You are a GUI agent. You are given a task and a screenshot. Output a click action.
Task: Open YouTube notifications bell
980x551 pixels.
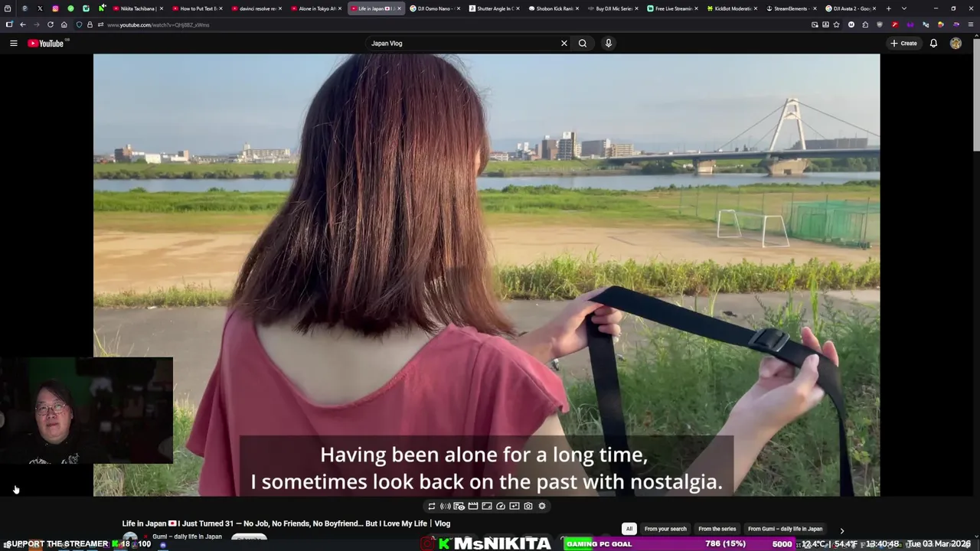pos(933,43)
